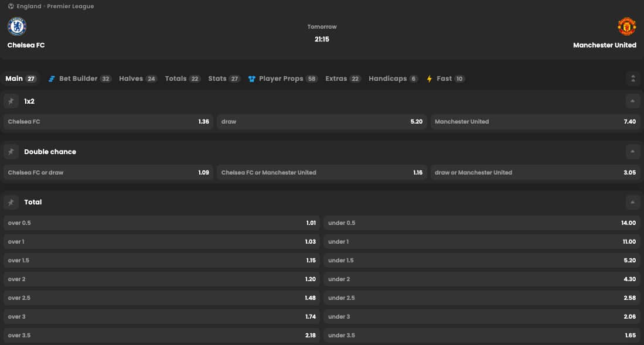Screen dimensions: 644x345
Task: Pick under 3.5 at 1.65
Action: tap(482, 335)
